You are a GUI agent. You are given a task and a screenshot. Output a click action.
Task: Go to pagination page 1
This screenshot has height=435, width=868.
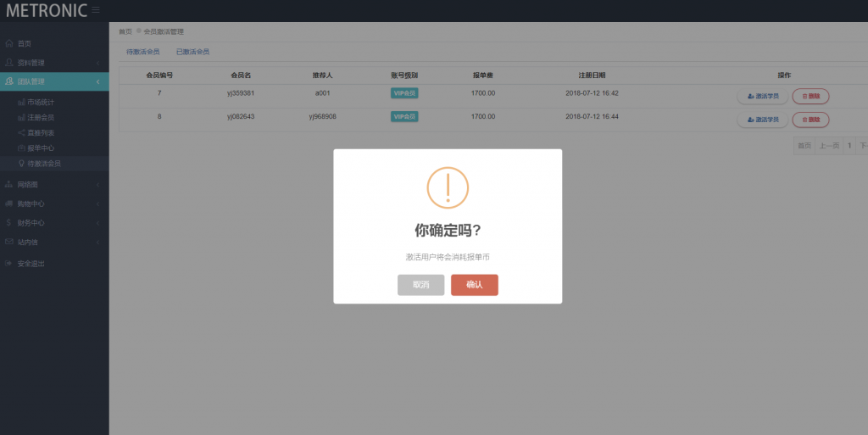coord(849,146)
